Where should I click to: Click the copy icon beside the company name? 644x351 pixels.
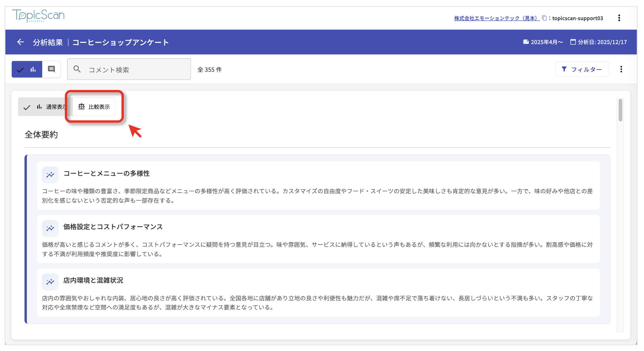click(x=544, y=18)
